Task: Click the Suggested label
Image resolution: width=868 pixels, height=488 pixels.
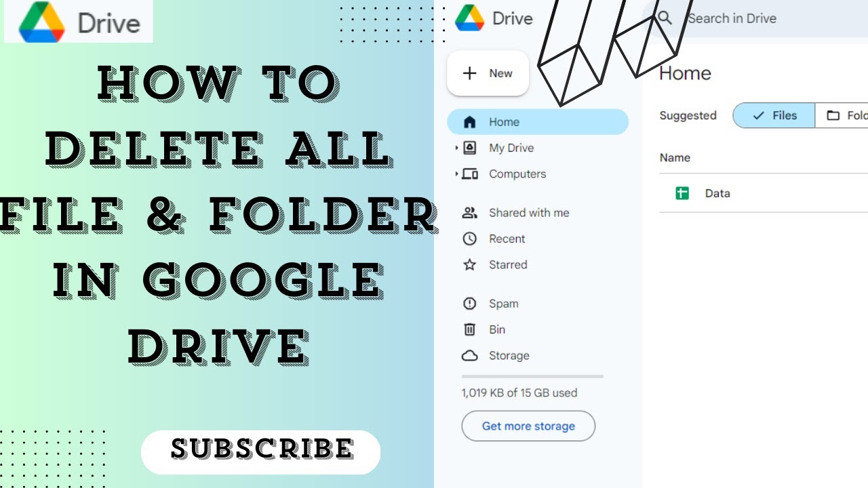Action: click(688, 115)
